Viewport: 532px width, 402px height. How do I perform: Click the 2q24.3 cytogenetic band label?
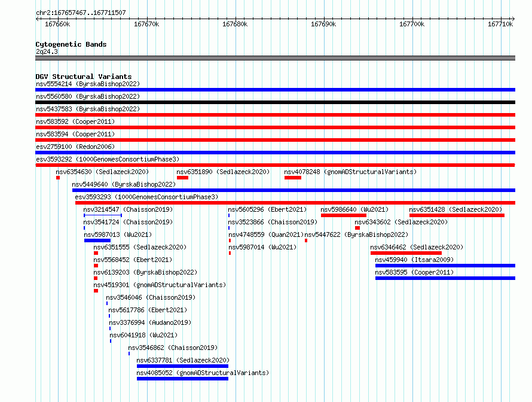(47, 51)
